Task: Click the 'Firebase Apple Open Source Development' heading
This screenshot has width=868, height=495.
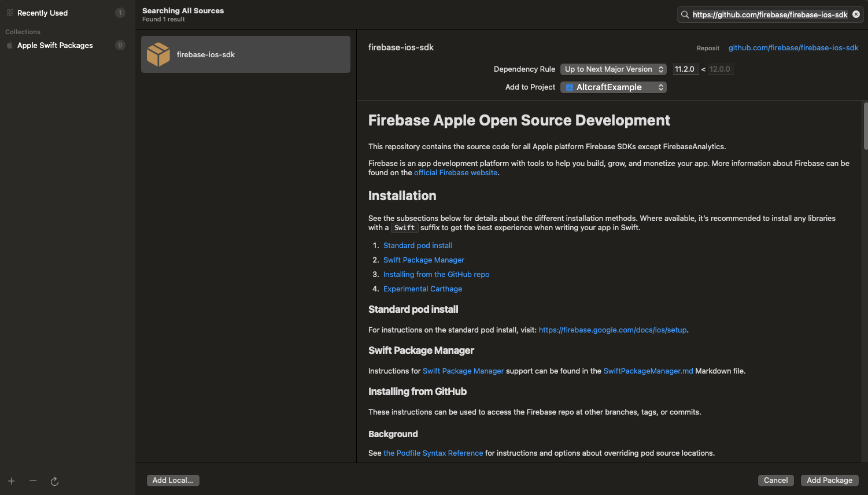Action: tap(519, 120)
